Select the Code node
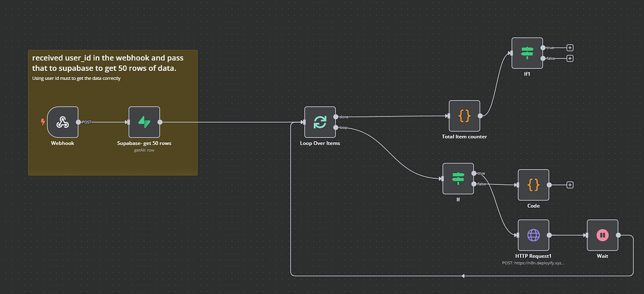 tap(533, 184)
